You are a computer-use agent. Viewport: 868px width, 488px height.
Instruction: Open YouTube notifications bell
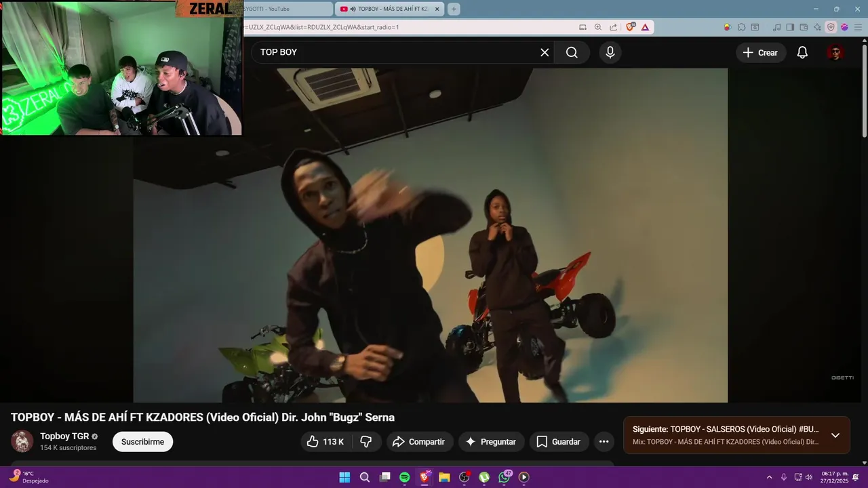coord(802,52)
